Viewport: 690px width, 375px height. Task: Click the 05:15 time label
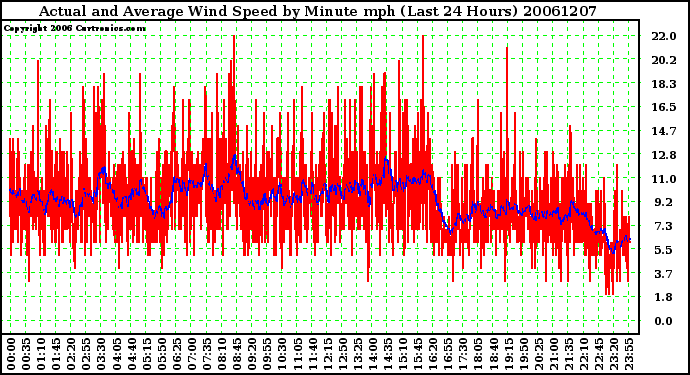[x=146, y=354]
